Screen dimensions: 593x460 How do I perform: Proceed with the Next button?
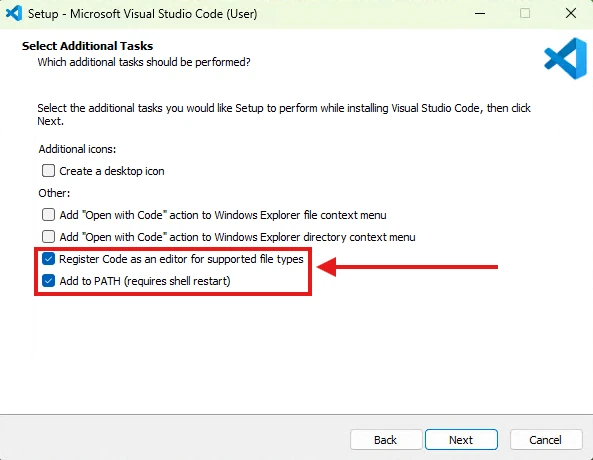(461, 440)
